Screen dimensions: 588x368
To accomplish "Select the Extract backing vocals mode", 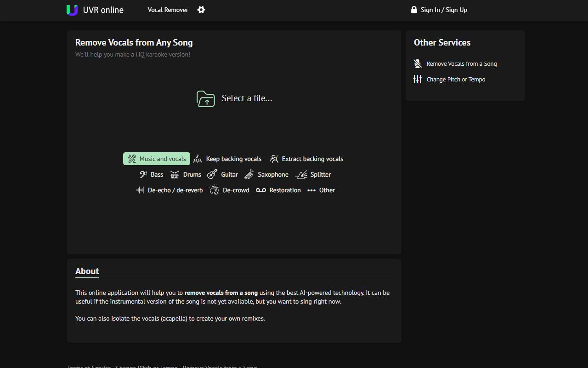I will coord(307,159).
